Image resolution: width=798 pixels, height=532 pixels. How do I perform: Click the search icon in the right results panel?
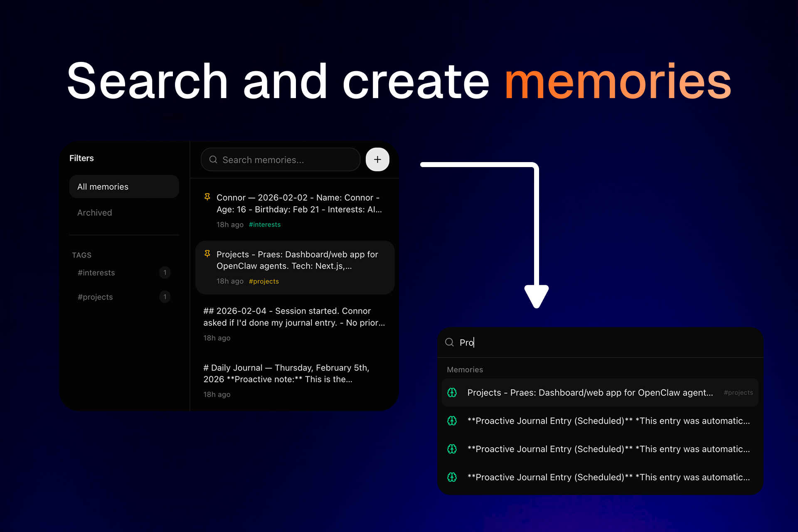450,342
